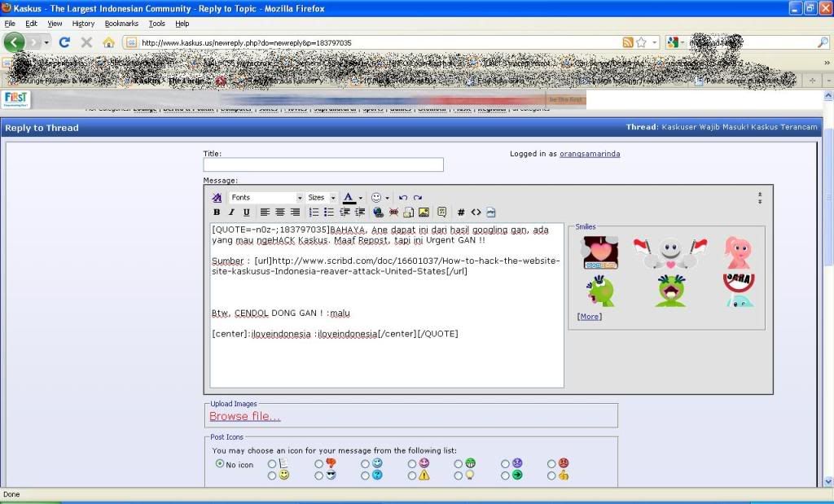The height and width of the screenshot is (504, 834).
Task: Apply text color with A icon
Action: (x=349, y=198)
